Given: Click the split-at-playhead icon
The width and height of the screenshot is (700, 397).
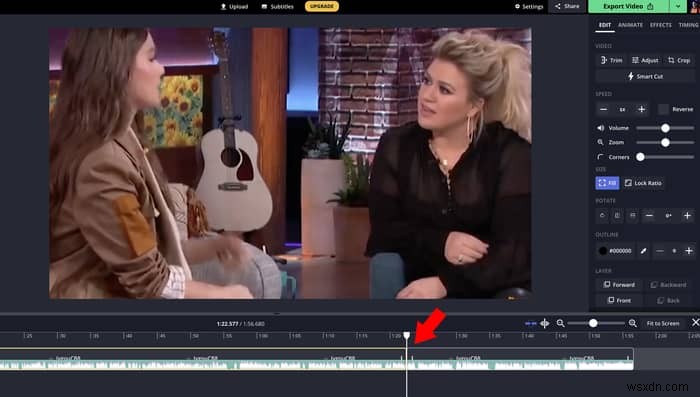Looking at the screenshot, I should [x=545, y=323].
